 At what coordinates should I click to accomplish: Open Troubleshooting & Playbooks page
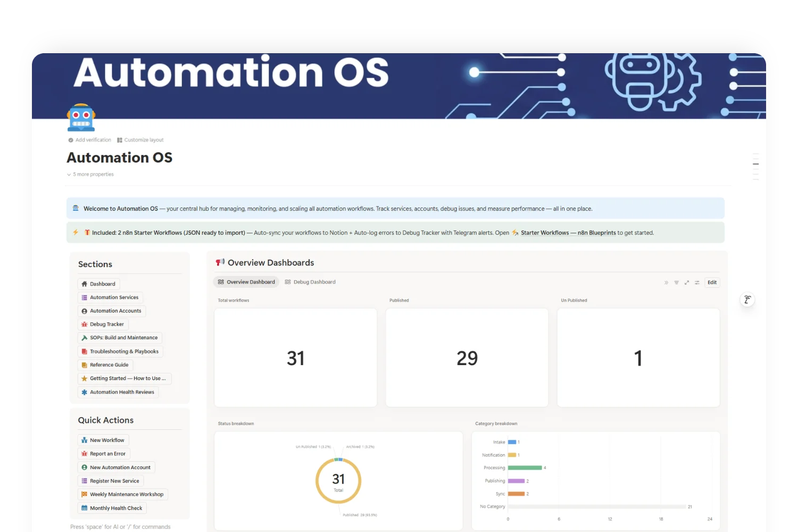[120, 352]
